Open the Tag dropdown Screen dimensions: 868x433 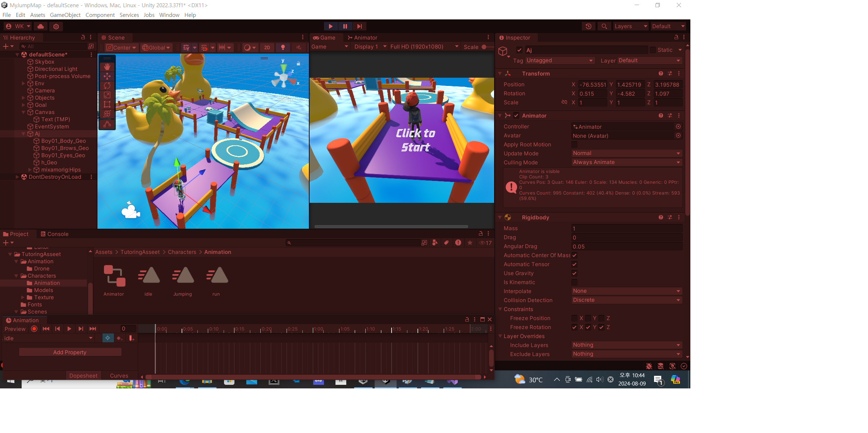click(560, 60)
